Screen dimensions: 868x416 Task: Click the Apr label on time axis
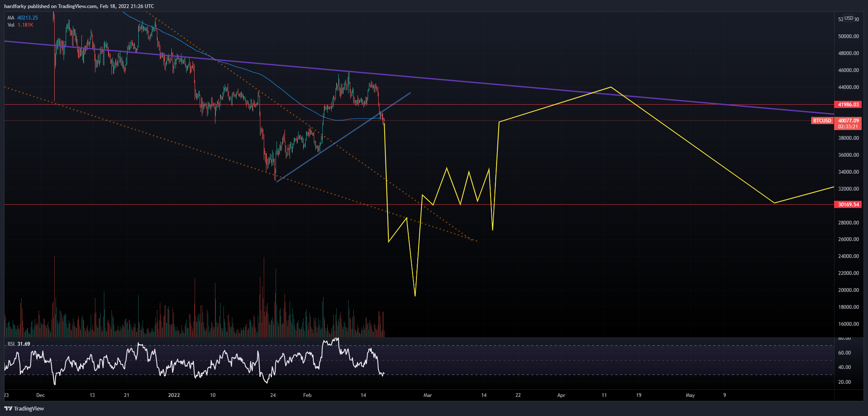(x=561, y=395)
